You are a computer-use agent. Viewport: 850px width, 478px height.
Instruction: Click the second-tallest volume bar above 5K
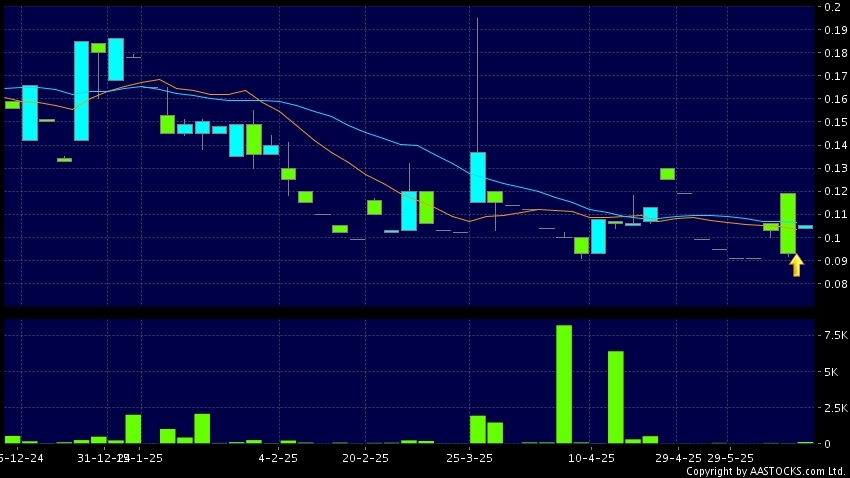coord(616,397)
